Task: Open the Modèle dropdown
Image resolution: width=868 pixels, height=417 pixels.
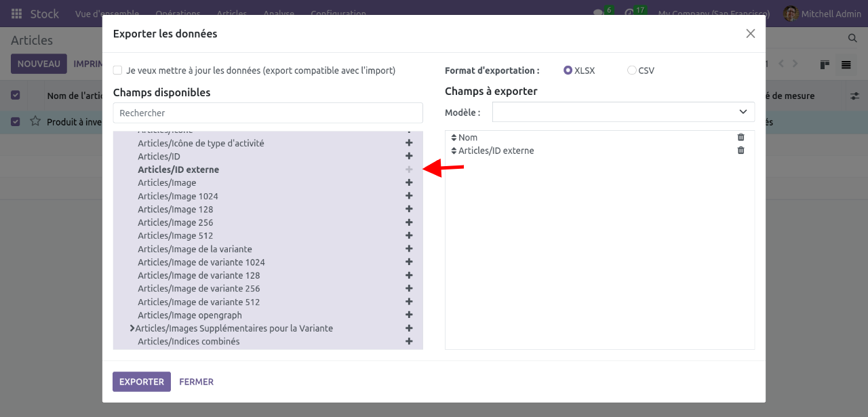Action: [x=623, y=112]
